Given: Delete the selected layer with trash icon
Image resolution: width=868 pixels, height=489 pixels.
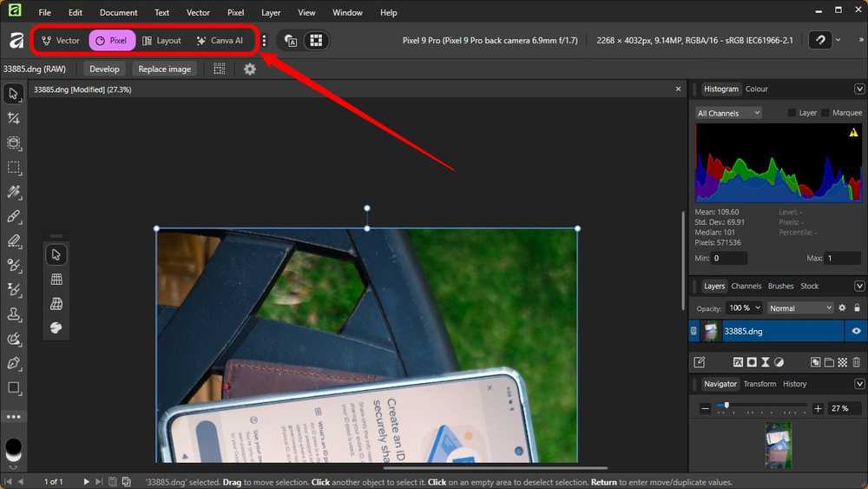Looking at the screenshot, I should click(x=857, y=362).
